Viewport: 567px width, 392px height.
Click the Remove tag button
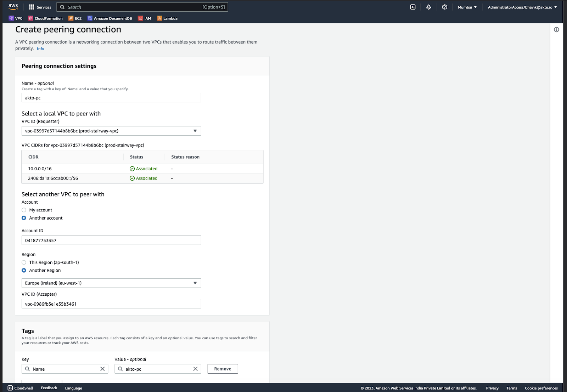point(223,369)
